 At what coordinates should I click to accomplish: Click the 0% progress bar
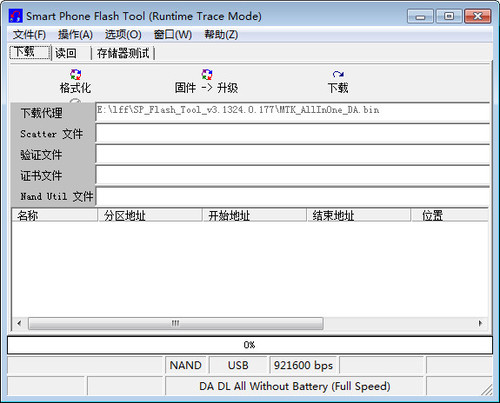pos(250,345)
